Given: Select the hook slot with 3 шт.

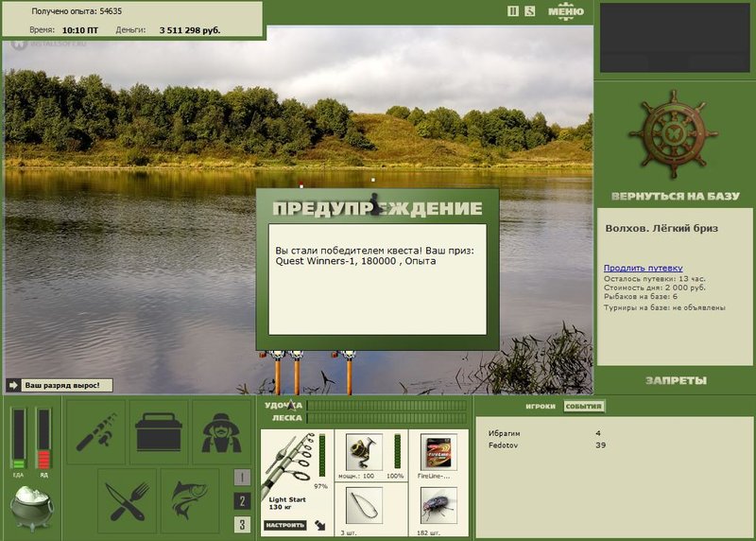Looking at the screenshot, I should coord(364,506).
